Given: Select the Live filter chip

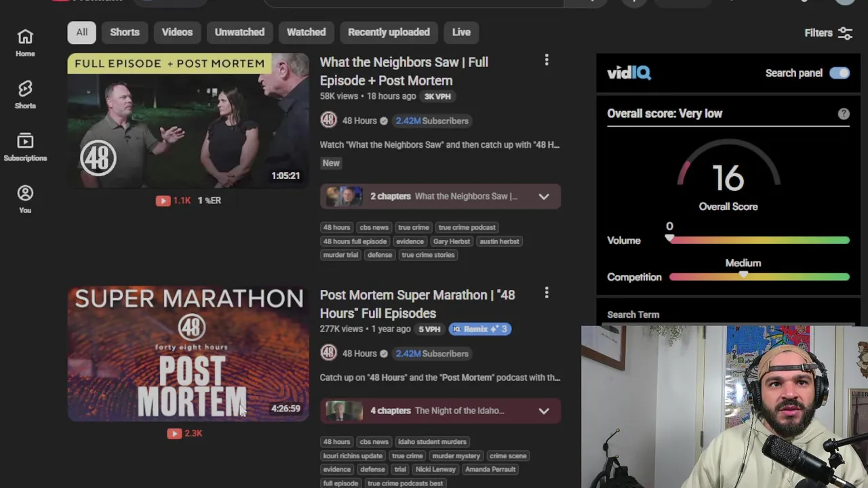Looking at the screenshot, I should (461, 32).
